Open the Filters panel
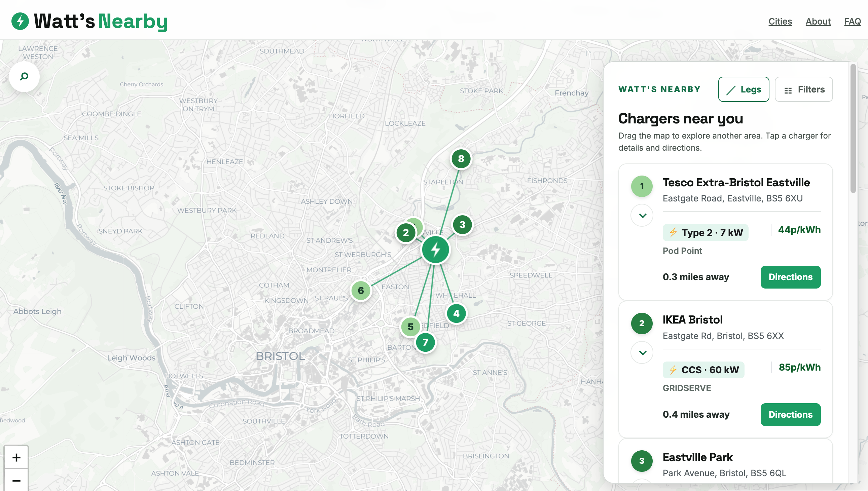Viewport: 868px width, 491px height. pos(803,89)
